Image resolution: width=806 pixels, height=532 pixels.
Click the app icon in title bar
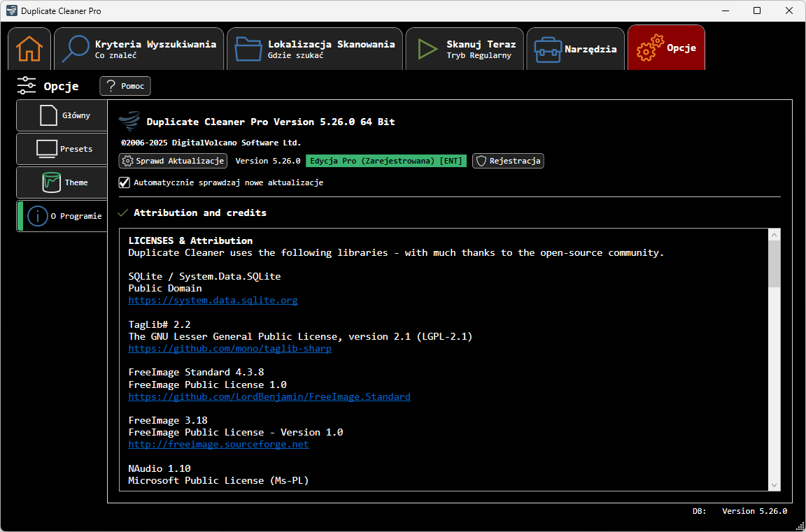click(x=11, y=10)
